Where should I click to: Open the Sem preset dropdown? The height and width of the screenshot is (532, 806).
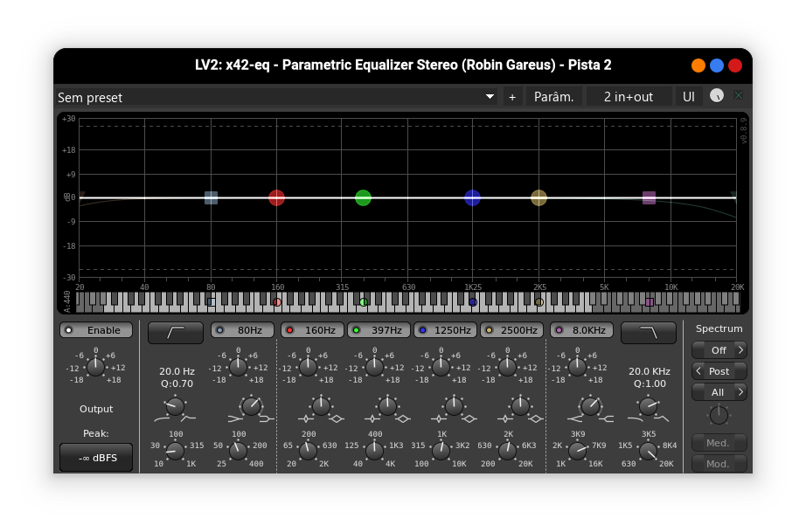(489, 97)
